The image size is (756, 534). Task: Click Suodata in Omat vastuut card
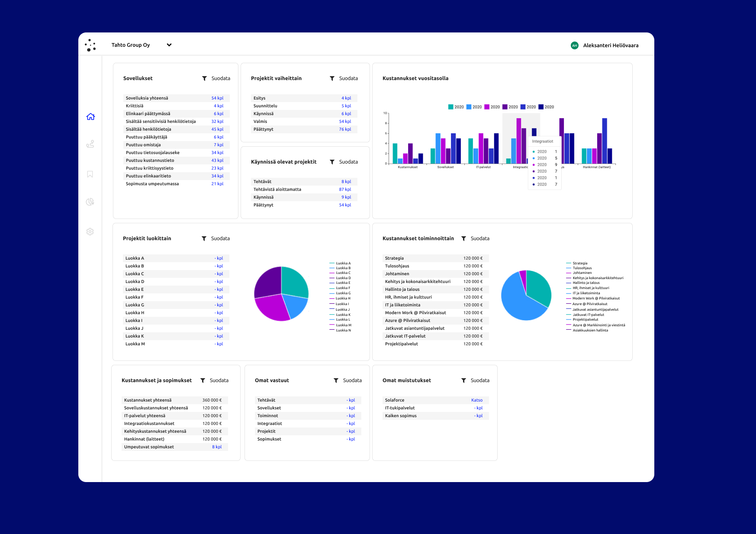tap(352, 380)
